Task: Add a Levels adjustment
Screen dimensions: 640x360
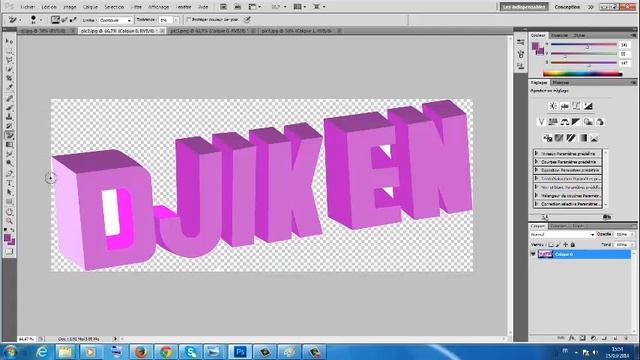Action: click(564, 106)
